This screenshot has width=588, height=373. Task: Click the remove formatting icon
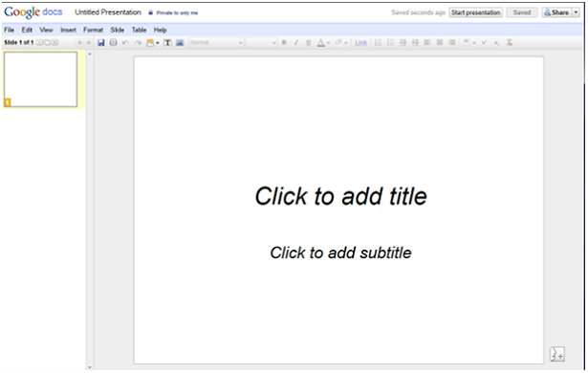509,43
